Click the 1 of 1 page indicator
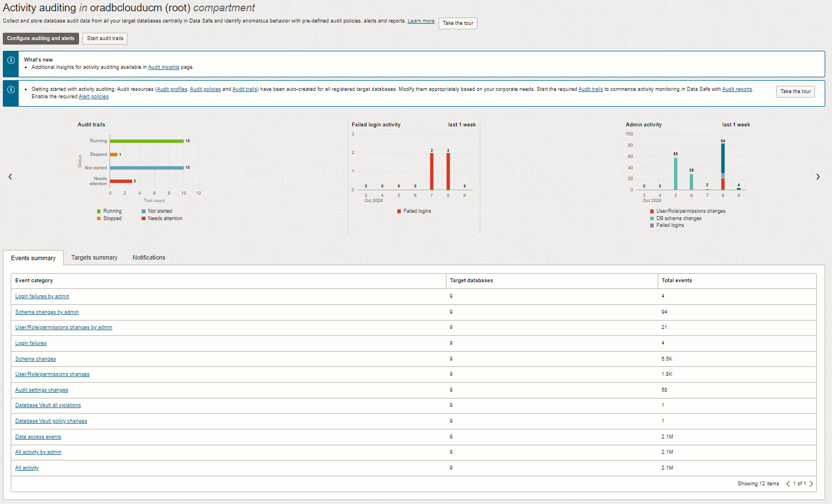 [x=799, y=484]
